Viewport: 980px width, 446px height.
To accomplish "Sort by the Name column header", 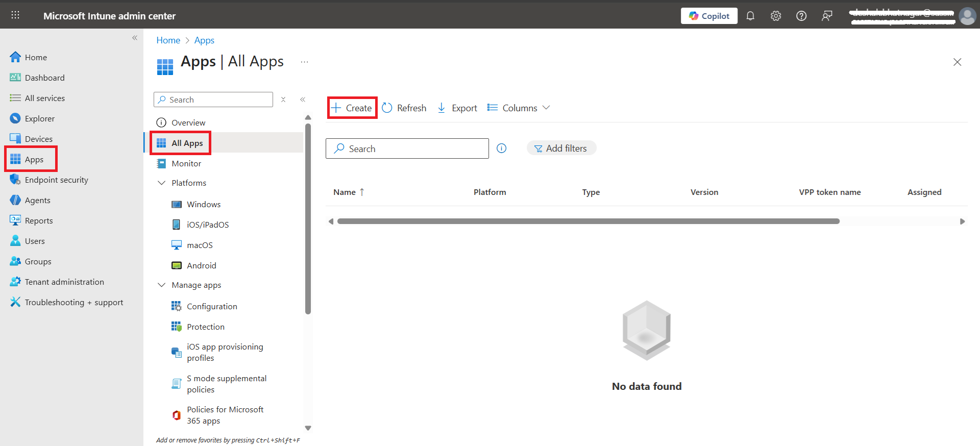I will 345,192.
